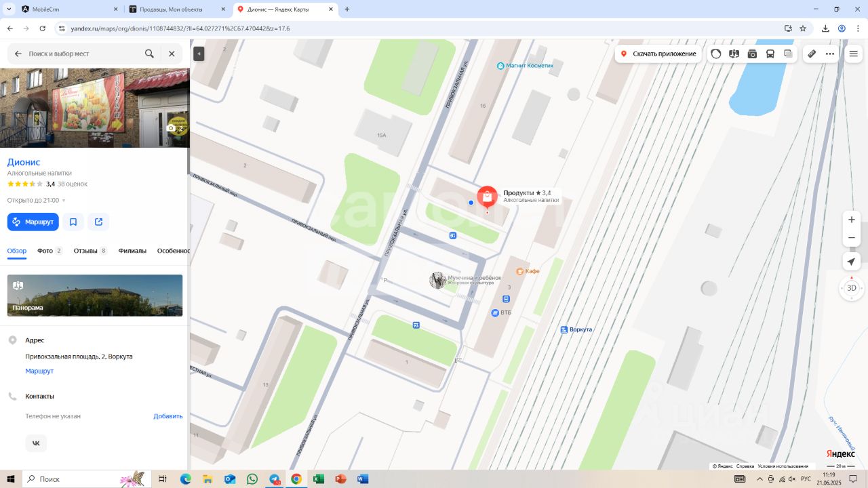
Task: Open the hamburger main menu
Action: 853,54
